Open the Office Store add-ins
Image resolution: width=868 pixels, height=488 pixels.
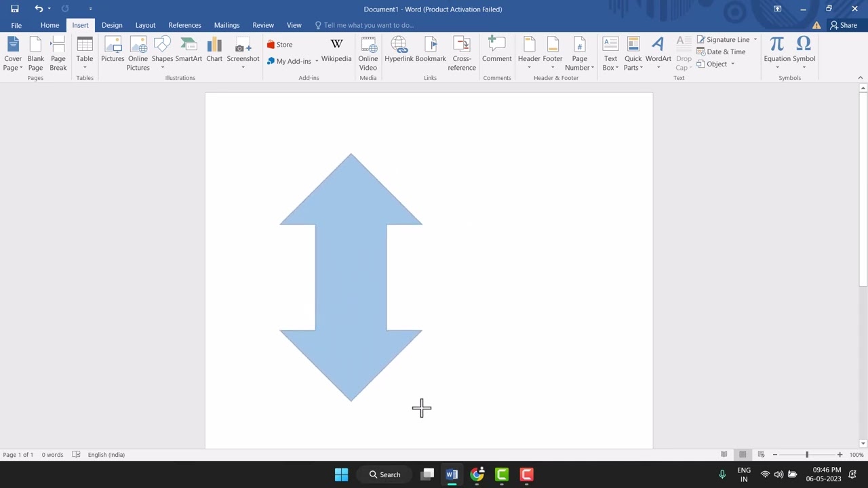279,45
